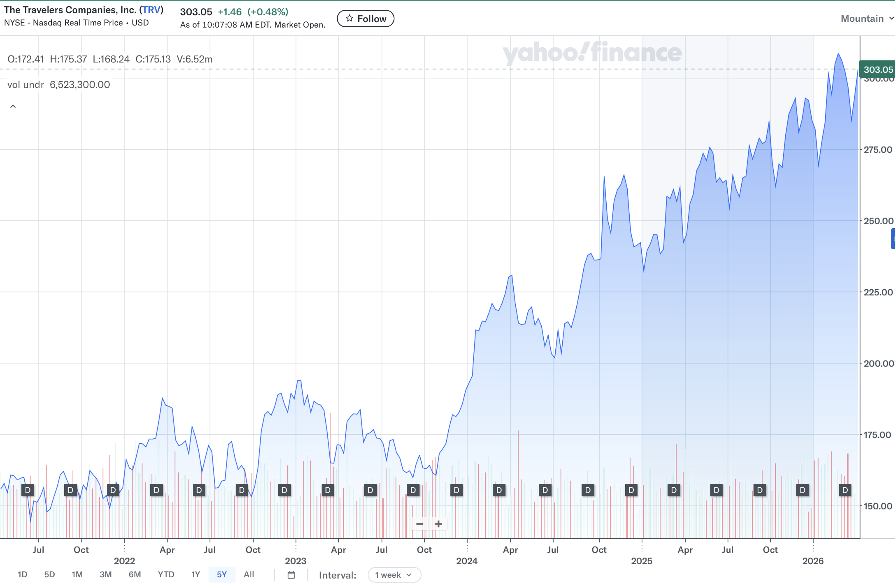895x588 pixels.
Task: Click the calendar date range icon
Action: pos(291,575)
